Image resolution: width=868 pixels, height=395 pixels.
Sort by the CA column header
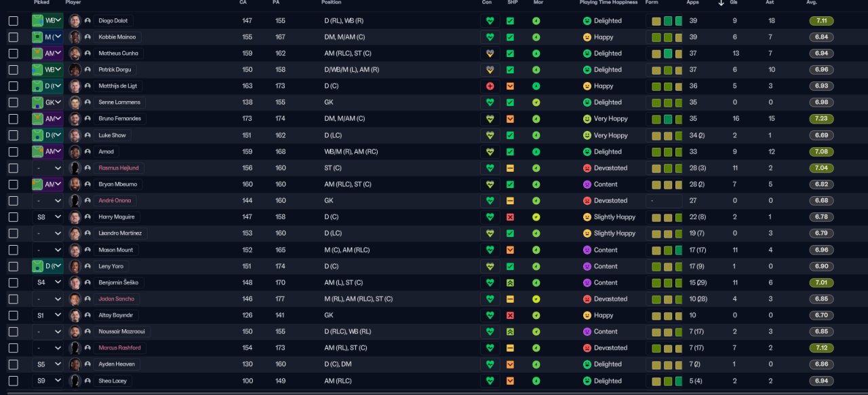pyautogui.click(x=243, y=3)
